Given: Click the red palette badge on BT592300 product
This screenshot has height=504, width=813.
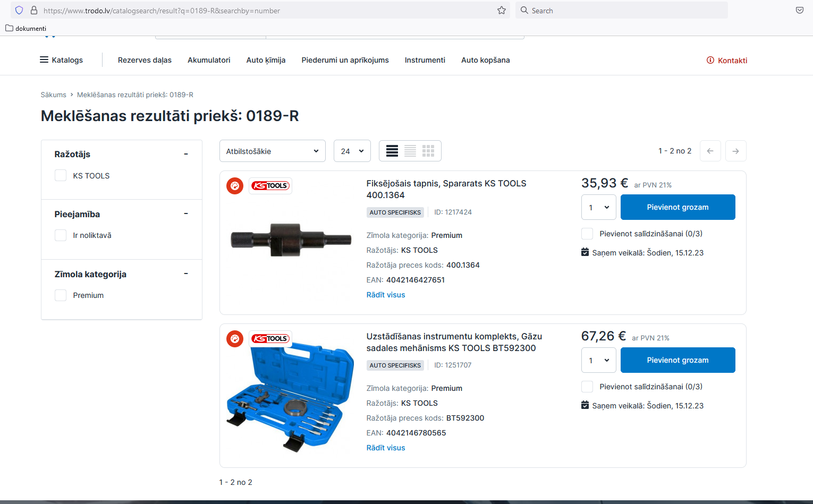Looking at the screenshot, I should pyautogui.click(x=235, y=339).
